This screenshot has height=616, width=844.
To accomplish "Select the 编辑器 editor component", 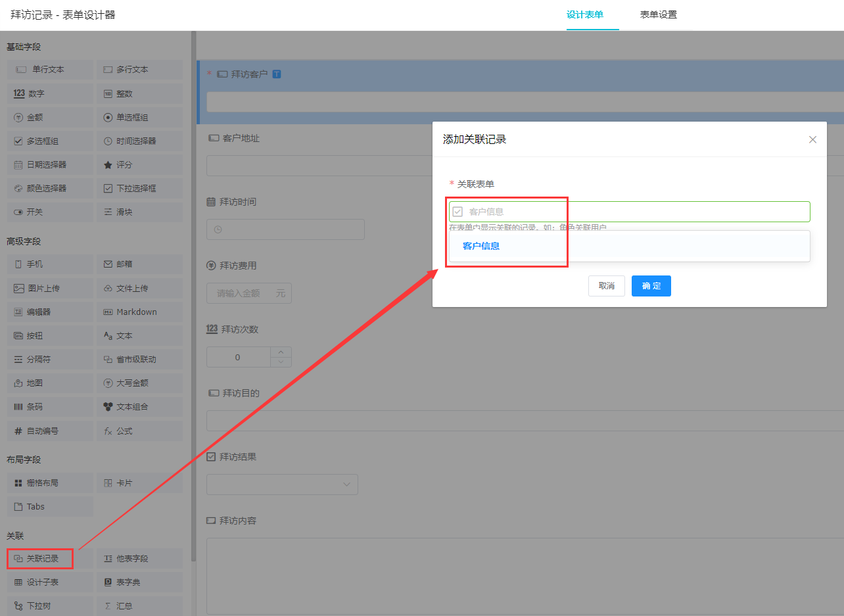I will tap(50, 312).
